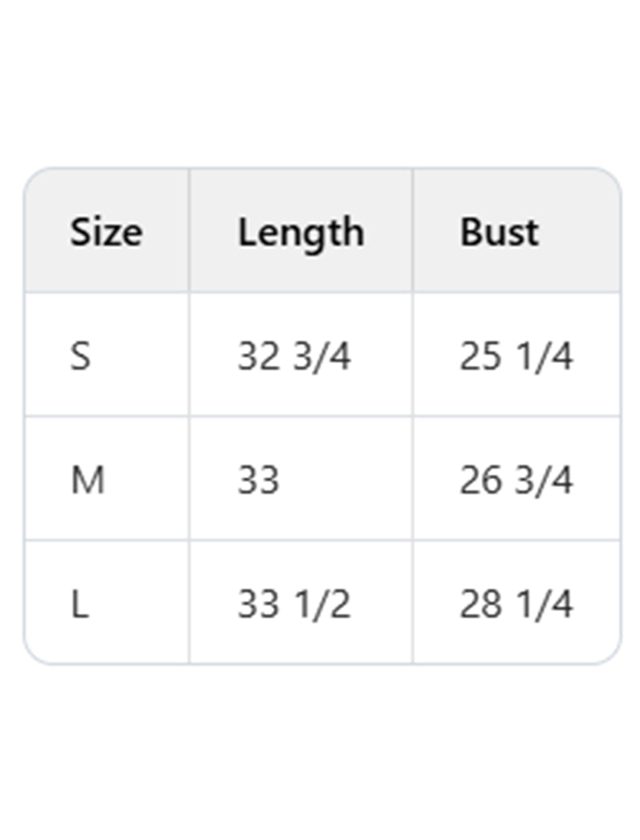Click the 33 1/2 length value

point(294,605)
